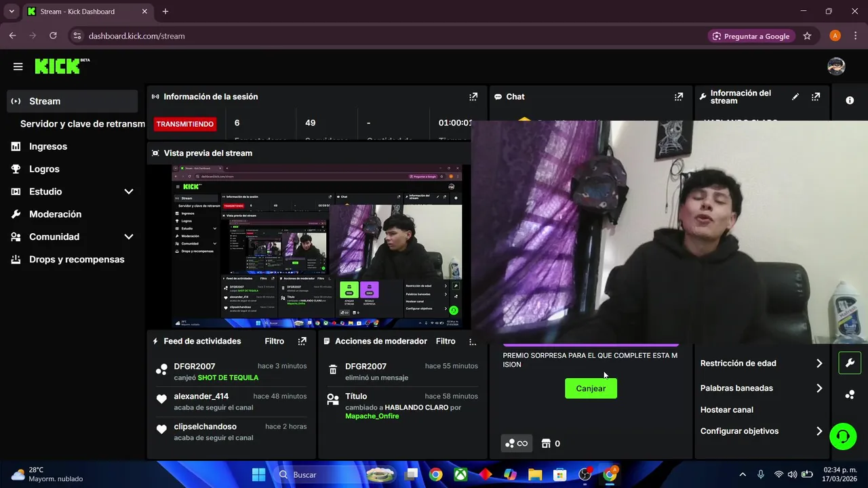Open OBS Studio from taskbar
This screenshot has height=488, width=868.
(585, 474)
